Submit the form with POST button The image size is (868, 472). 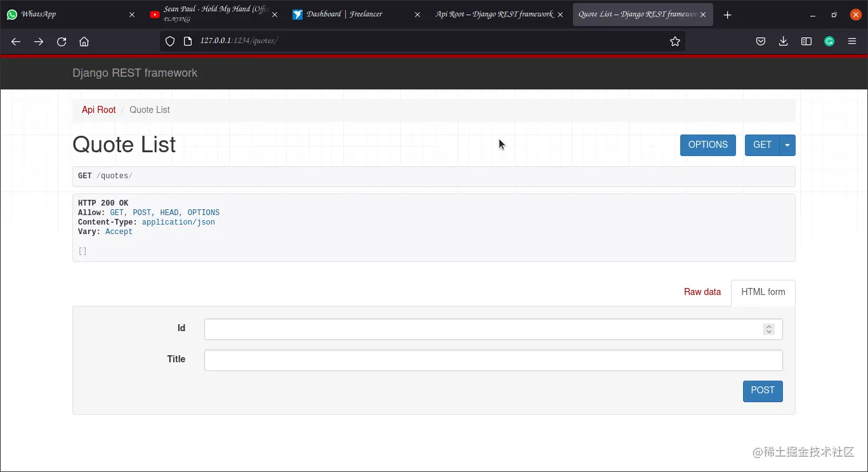click(x=763, y=391)
